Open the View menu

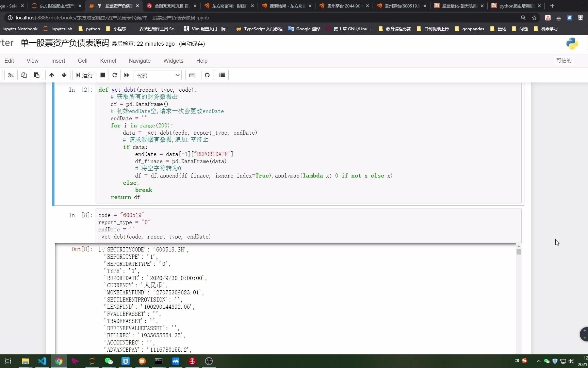[32, 61]
